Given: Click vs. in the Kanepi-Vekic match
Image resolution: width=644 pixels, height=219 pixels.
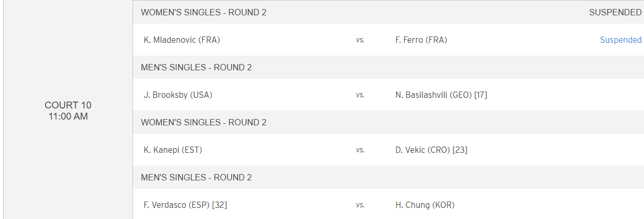Looking at the screenshot, I should pyautogui.click(x=360, y=150).
